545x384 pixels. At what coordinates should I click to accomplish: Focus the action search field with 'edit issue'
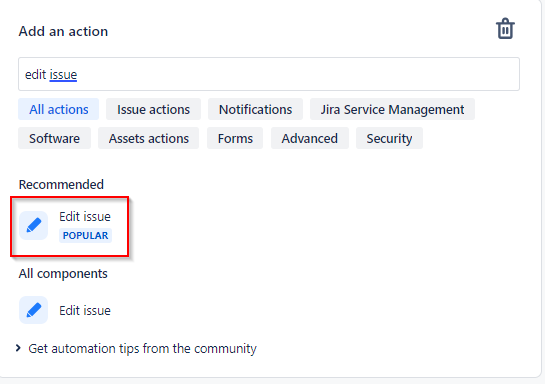click(269, 74)
